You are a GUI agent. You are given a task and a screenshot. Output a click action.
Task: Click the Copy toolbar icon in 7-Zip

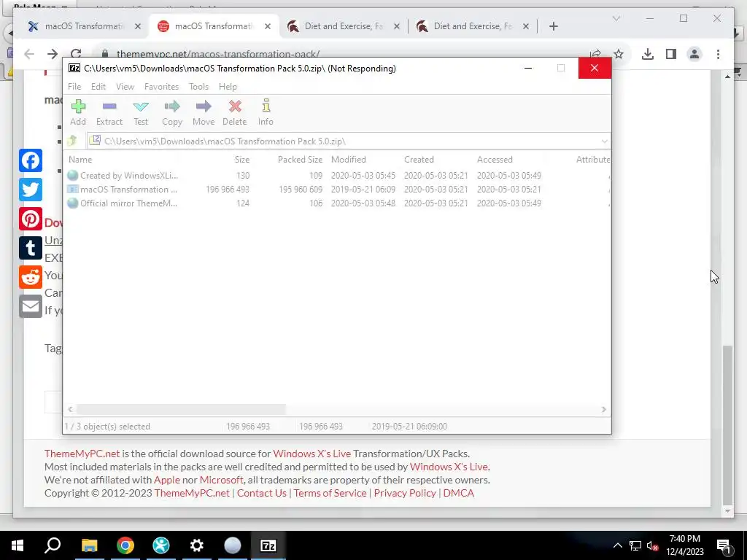[x=172, y=112]
